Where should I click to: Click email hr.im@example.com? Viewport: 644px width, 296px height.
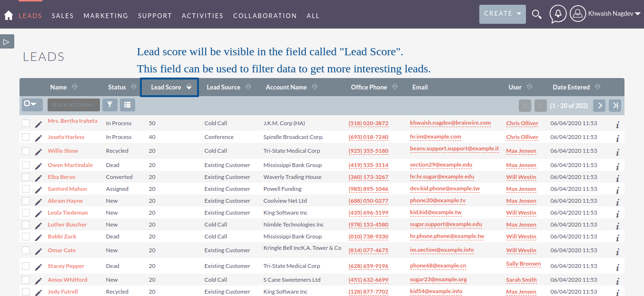(x=436, y=137)
